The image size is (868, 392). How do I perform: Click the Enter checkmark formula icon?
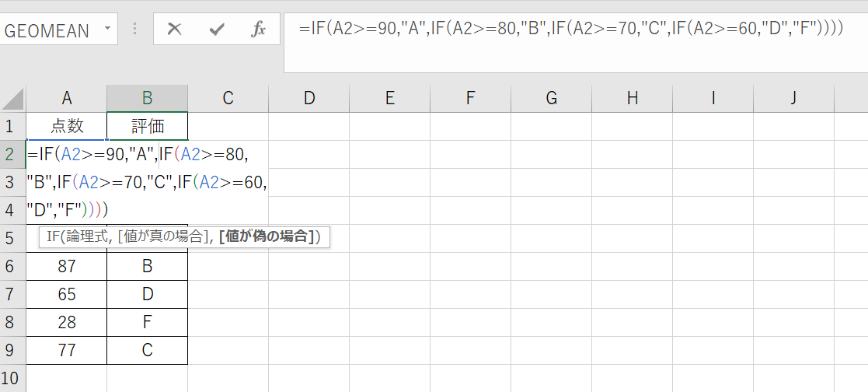(217, 30)
